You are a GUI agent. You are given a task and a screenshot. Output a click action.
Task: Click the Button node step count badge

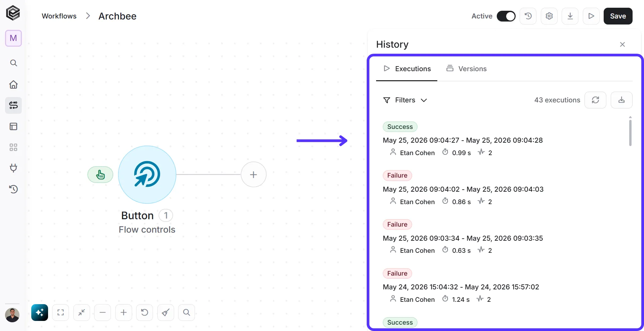pos(166,216)
